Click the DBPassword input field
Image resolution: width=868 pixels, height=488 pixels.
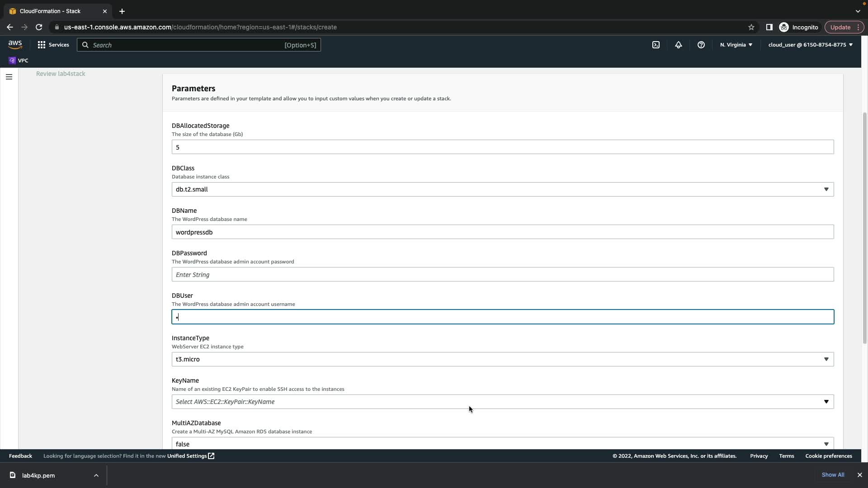(502, 275)
